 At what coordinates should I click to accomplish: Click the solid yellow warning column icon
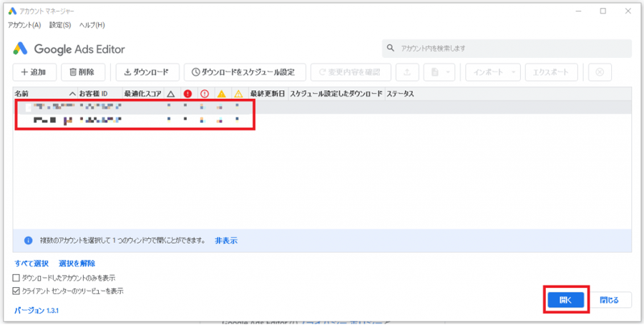pyautogui.click(x=221, y=94)
